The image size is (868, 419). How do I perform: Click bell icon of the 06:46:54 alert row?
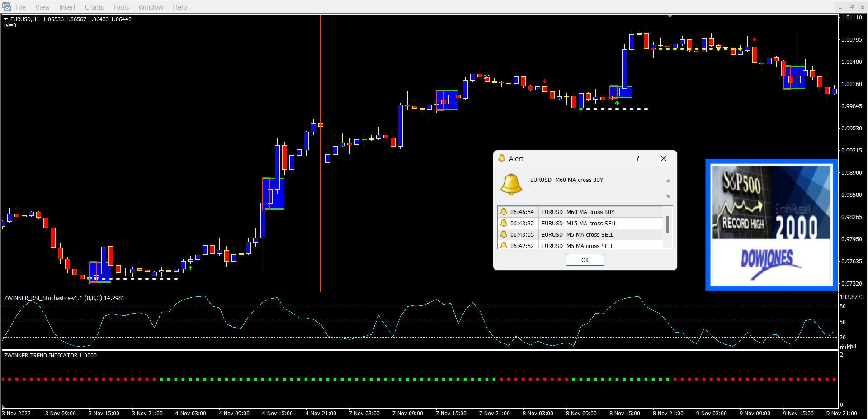pyautogui.click(x=504, y=212)
